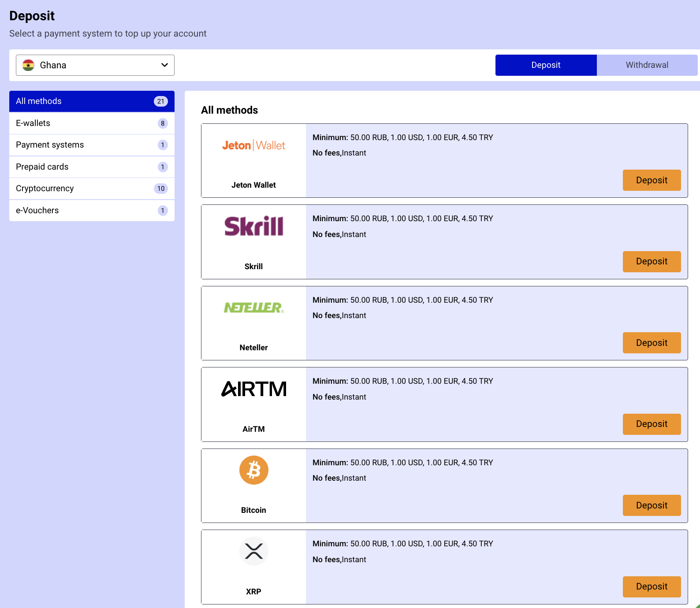This screenshot has width=700, height=608.
Task: Switch to the Deposit tab
Action: 546,65
